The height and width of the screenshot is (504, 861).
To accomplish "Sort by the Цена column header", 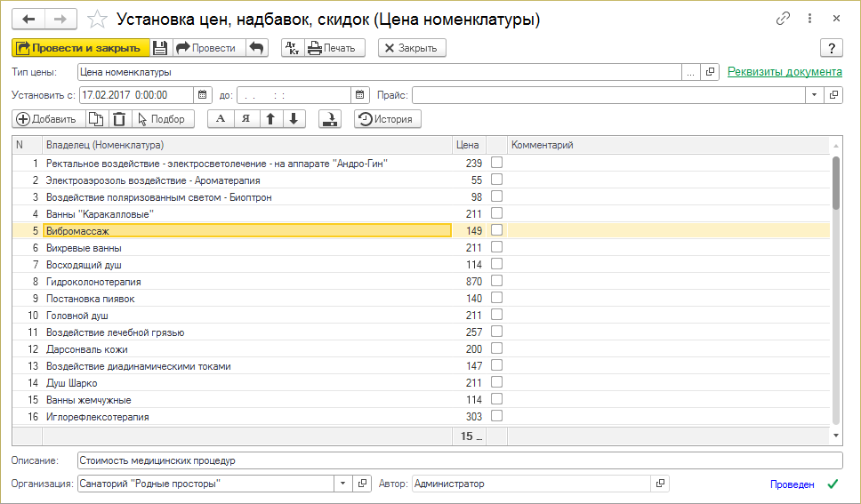I will coord(468,145).
